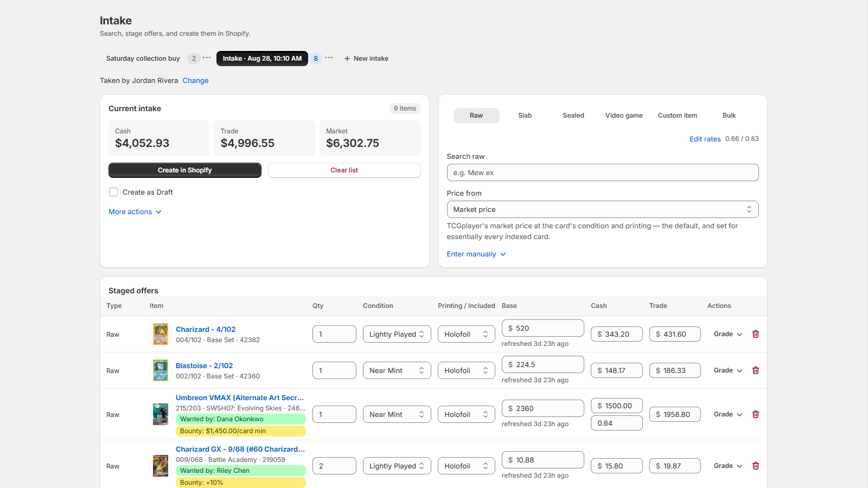Open the Grade menu for Charizard 4/102
Image resolution: width=868 pixels, height=488 pixels.
(x=728, y=334)
